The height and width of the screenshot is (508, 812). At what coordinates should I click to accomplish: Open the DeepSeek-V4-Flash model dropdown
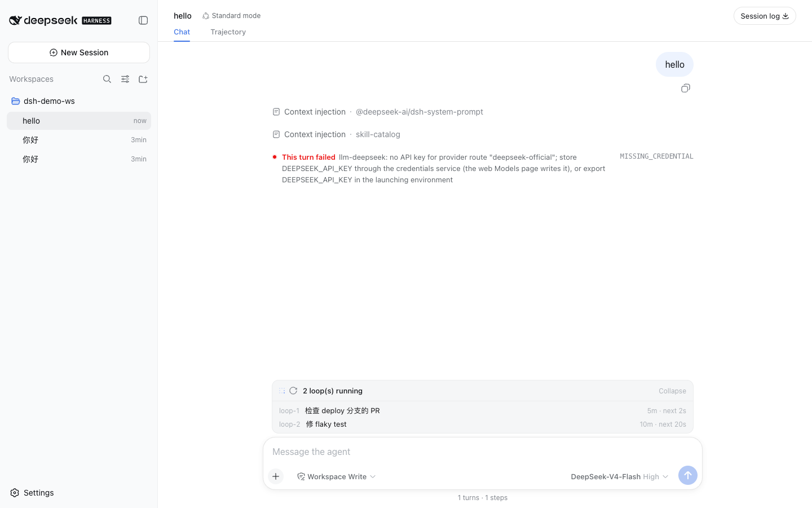[619, 476]
